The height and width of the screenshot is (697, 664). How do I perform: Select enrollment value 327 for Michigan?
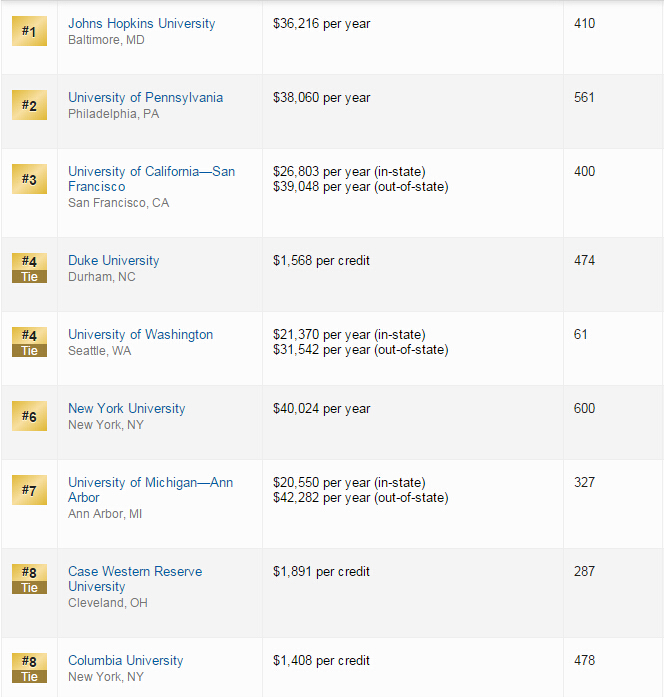(x=584, y=483)
